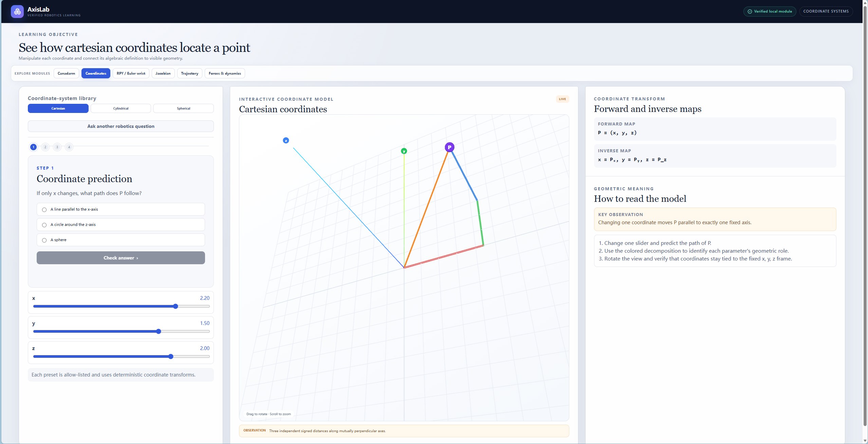The width and height of the screenshot is (868, 444).
Task: Click the green y axis marker
Action: point(404,151)
